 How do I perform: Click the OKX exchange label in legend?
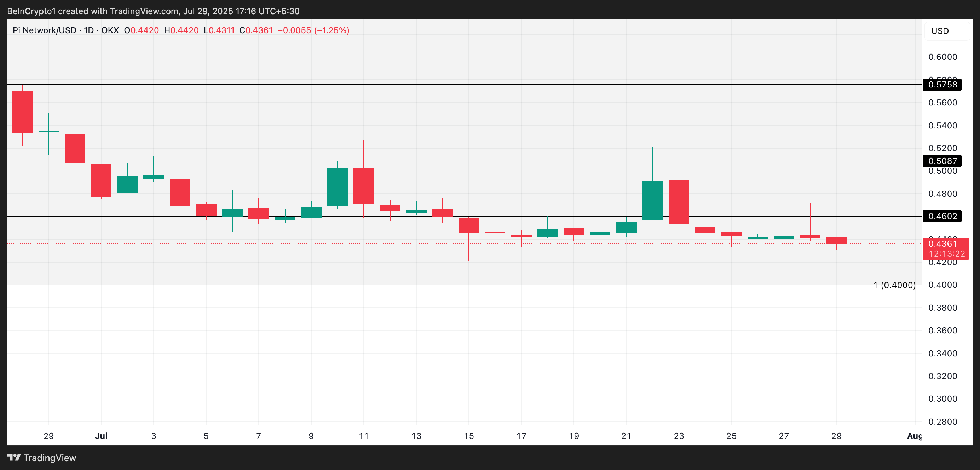click(x=110, y=30)
